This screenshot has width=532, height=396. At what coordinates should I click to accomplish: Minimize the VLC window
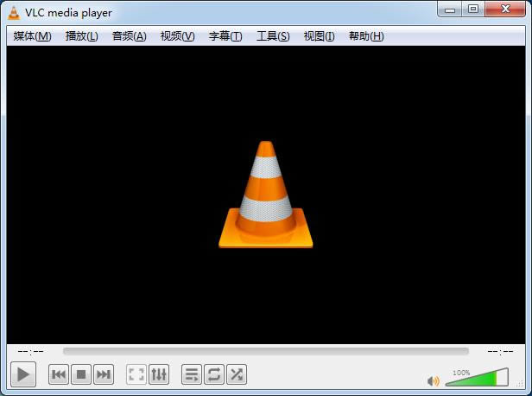coord(450,10)
